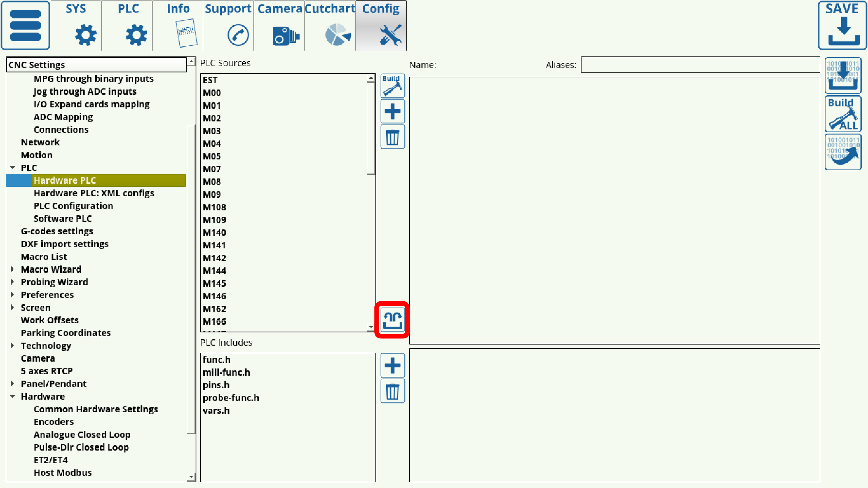
Task: Click the Build ALL icon
Action: pos(842,114)
